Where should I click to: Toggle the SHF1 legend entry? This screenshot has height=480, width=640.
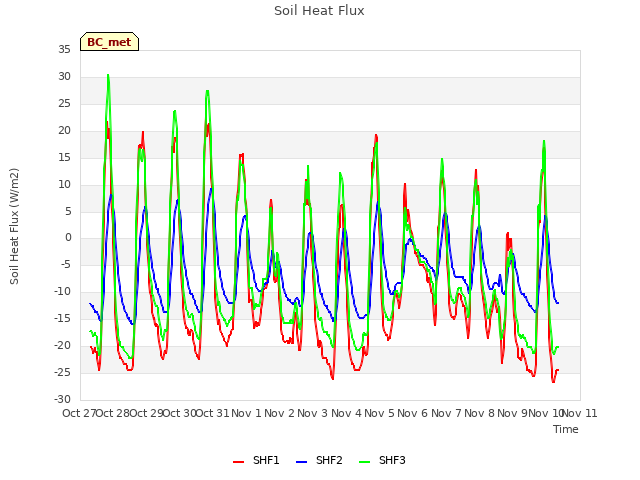[x=256, y=460]
